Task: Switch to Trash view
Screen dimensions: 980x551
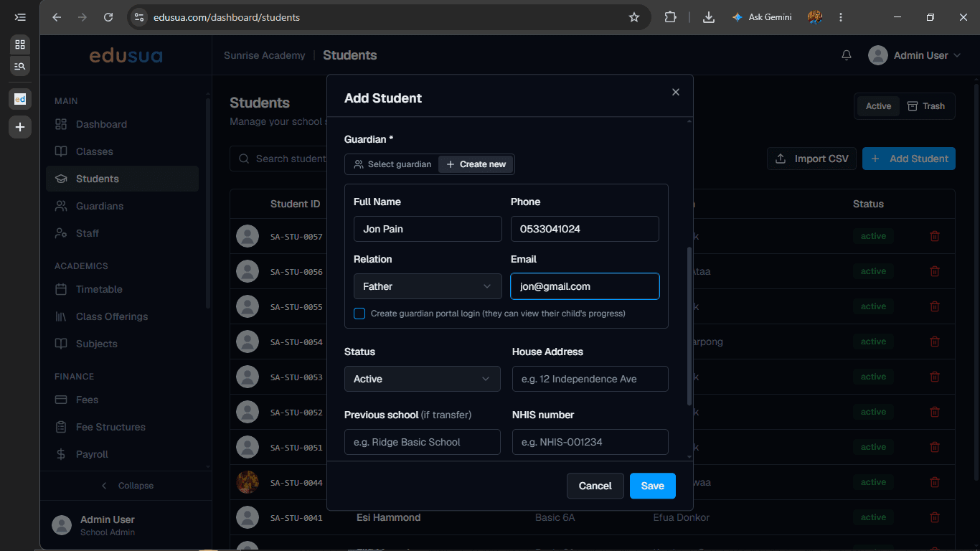Action: (x=926, y=106)
